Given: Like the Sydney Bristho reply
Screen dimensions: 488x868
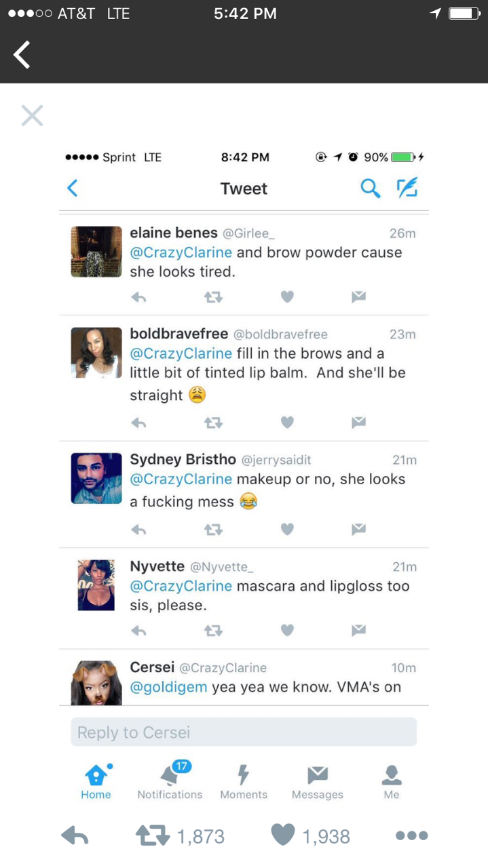Looking at the screenshot, I should click(287, 529).
